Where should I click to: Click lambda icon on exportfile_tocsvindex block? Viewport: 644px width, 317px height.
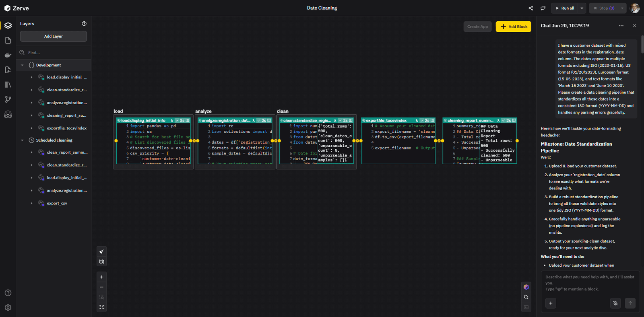417,120
